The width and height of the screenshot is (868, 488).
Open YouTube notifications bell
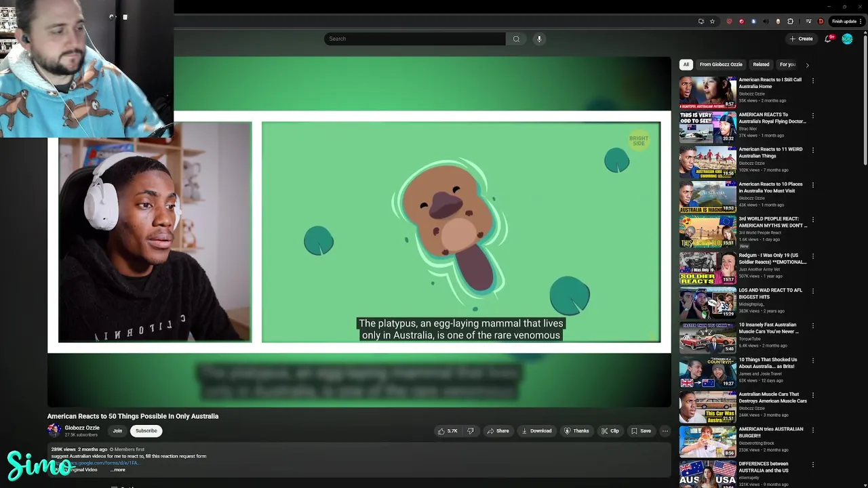click(x=827, y=39)
